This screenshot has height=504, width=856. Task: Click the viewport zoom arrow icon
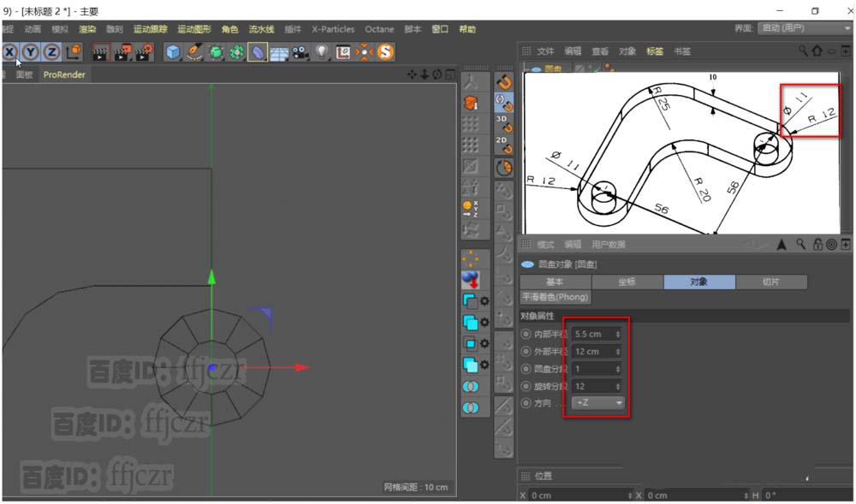pyautogui.click(x=425, y=74)
